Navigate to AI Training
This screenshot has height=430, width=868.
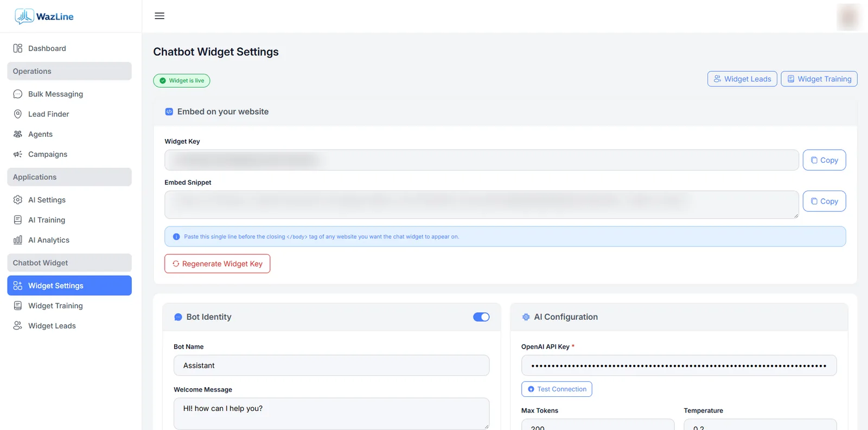[x=69, y=220]
